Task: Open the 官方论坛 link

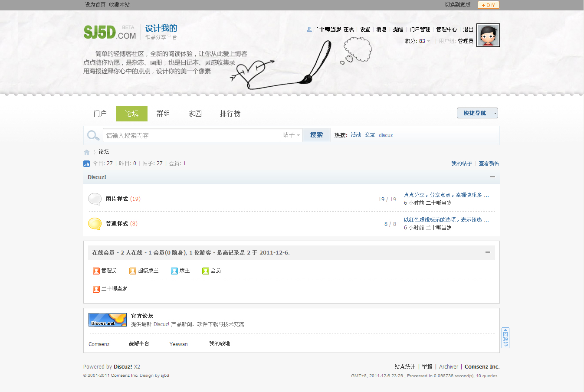Action: (x=142, y=316)
